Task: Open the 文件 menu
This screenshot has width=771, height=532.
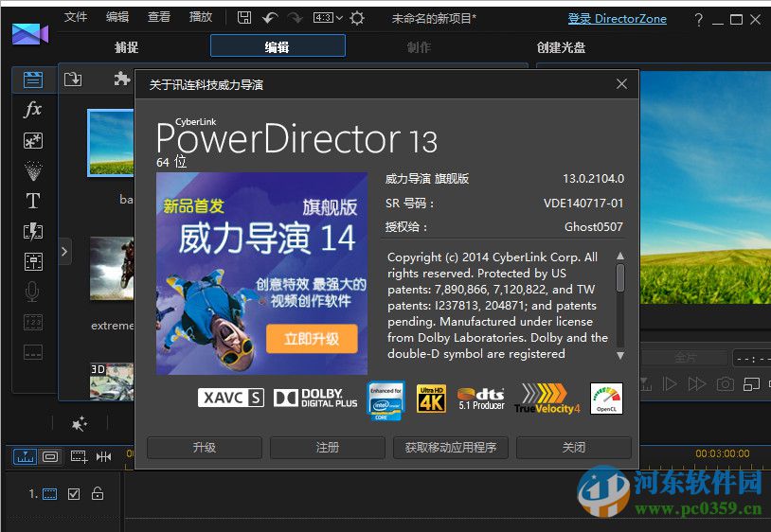Action: (76, 17)
